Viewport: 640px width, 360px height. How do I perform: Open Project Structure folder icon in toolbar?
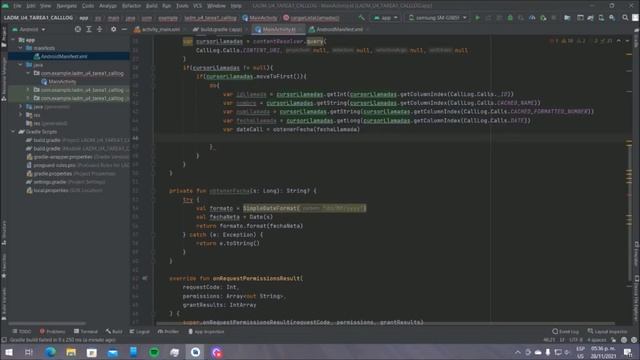567,18
